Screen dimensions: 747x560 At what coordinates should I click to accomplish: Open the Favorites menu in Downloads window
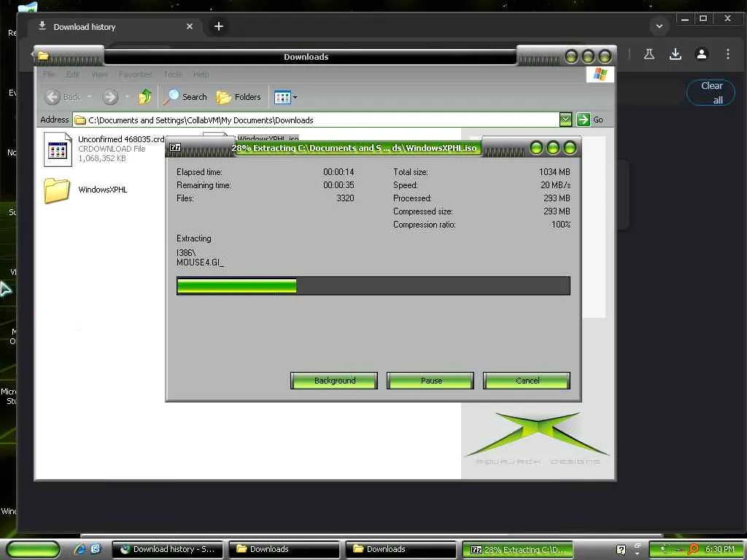[x=135, y=74]
